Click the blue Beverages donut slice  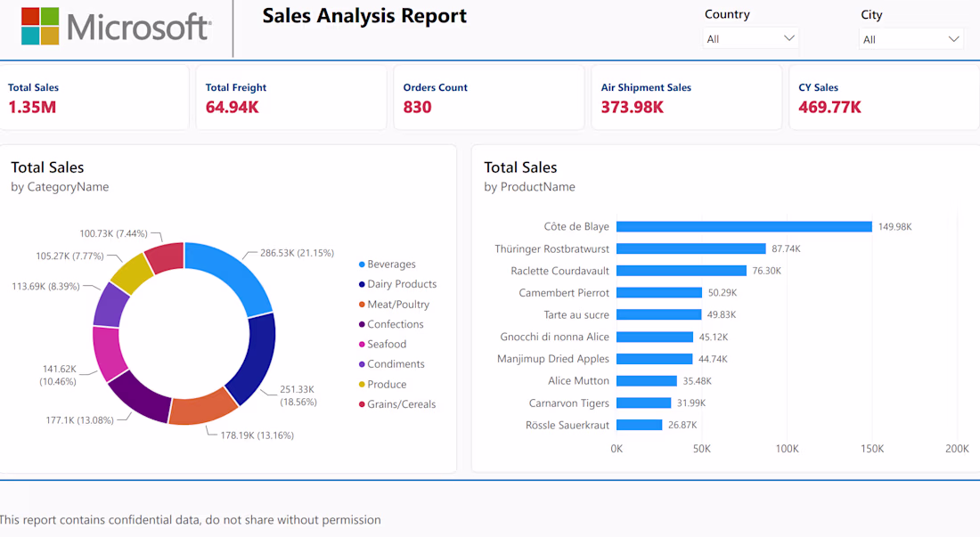(234, 273)
